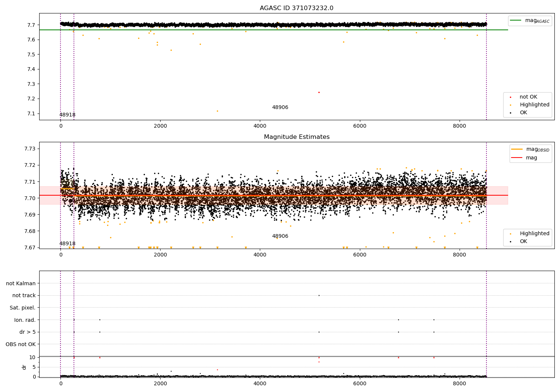Image resolution: width=560 pixels, height=392 pixels.
Task: Click the 7.2 y-axis tick in the top plot
Action: point(31,99)
